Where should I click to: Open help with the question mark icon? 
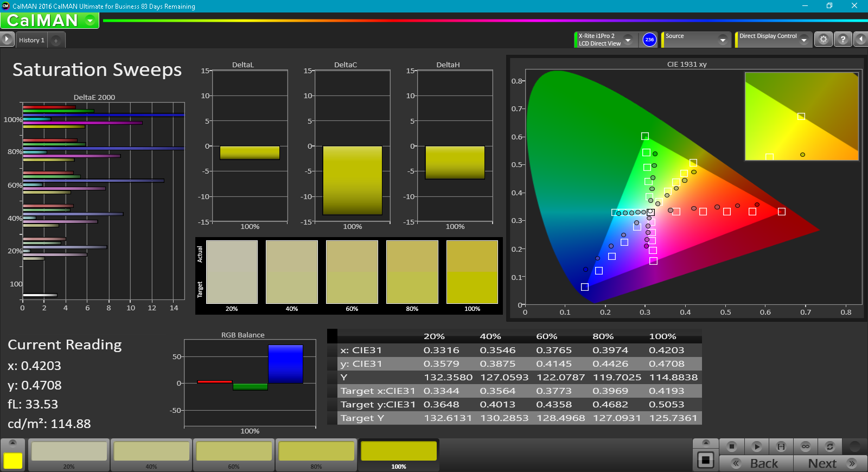(843, 40)
